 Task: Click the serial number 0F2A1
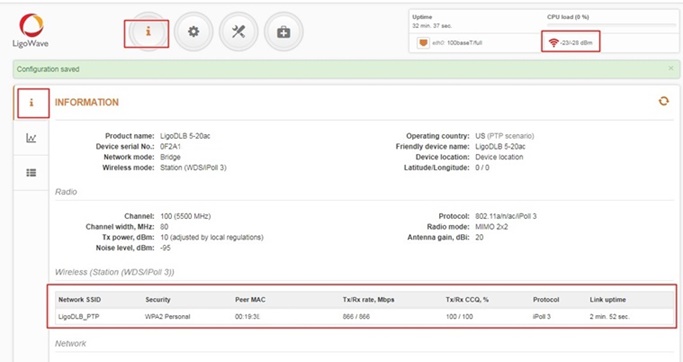pyautogui.click(x=170, y=146)
